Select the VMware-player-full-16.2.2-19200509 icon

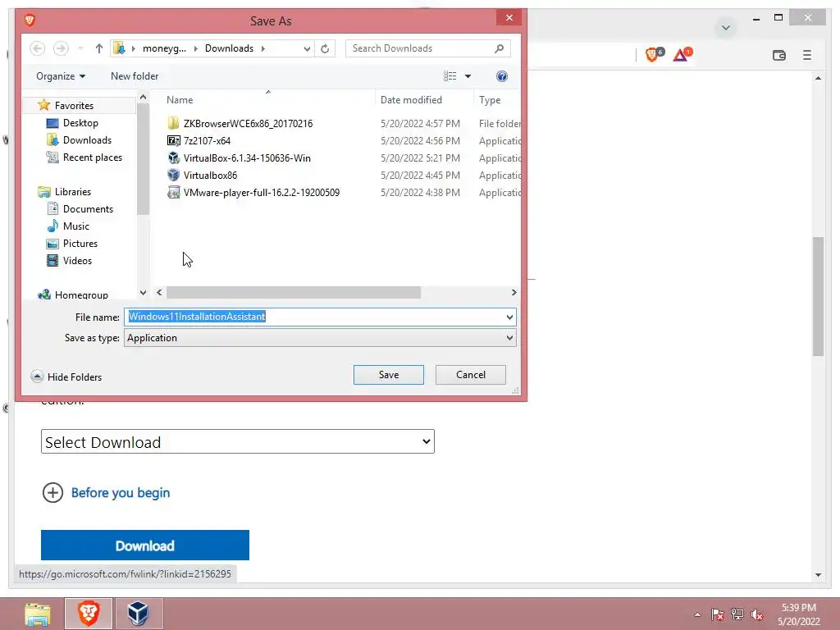[x=173, y=192]
